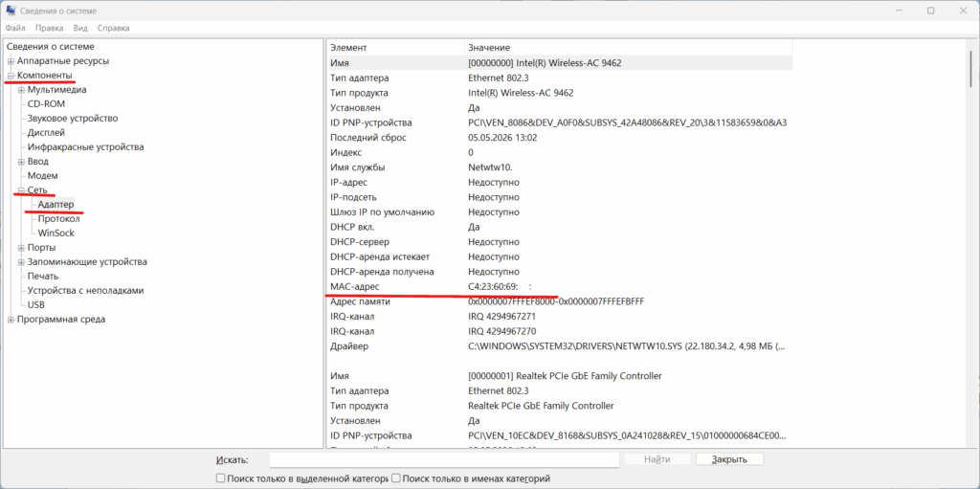Image resolution: width=980 pixels, height=489 pixels.
Task: Toggle Поиск только в именах категорий checkbox
Action: pos(395,478)
